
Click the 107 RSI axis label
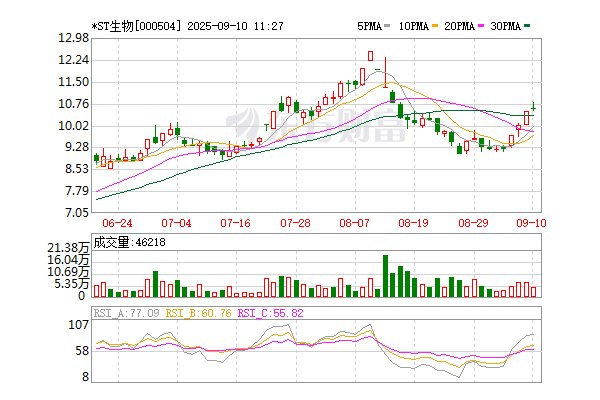point(80,326)
